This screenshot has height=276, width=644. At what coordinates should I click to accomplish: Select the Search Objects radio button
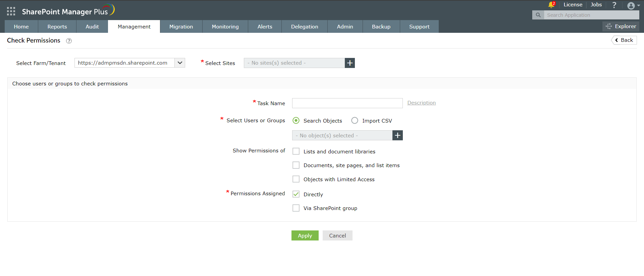click(296, 121)
